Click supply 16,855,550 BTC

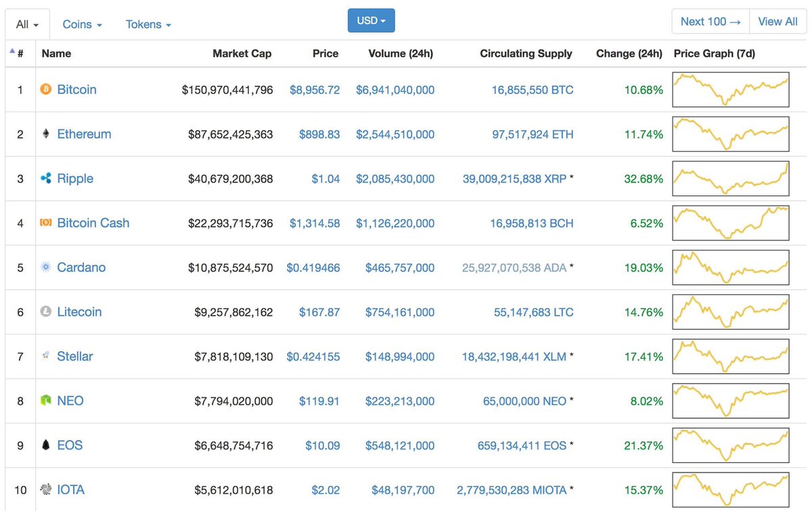(533, 89)
